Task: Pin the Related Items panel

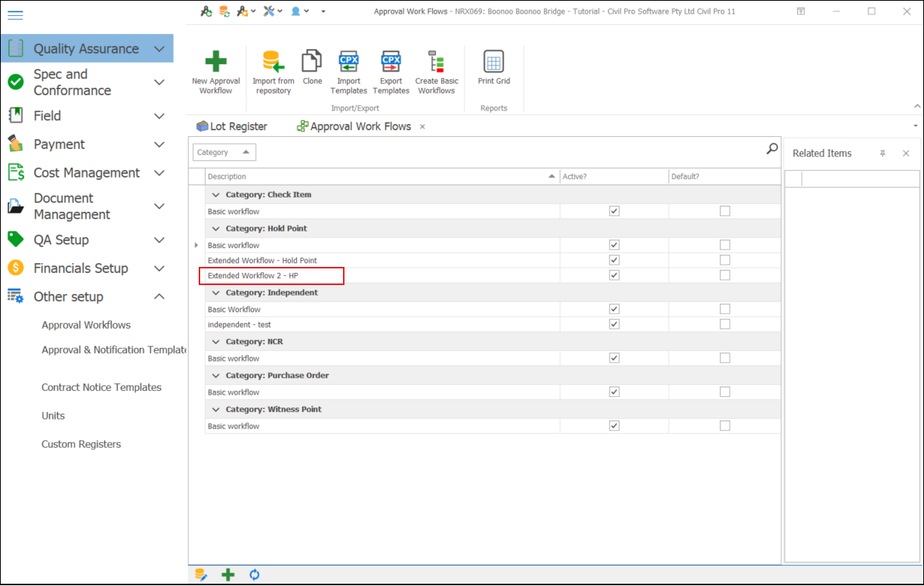Action: click(882, 153)
